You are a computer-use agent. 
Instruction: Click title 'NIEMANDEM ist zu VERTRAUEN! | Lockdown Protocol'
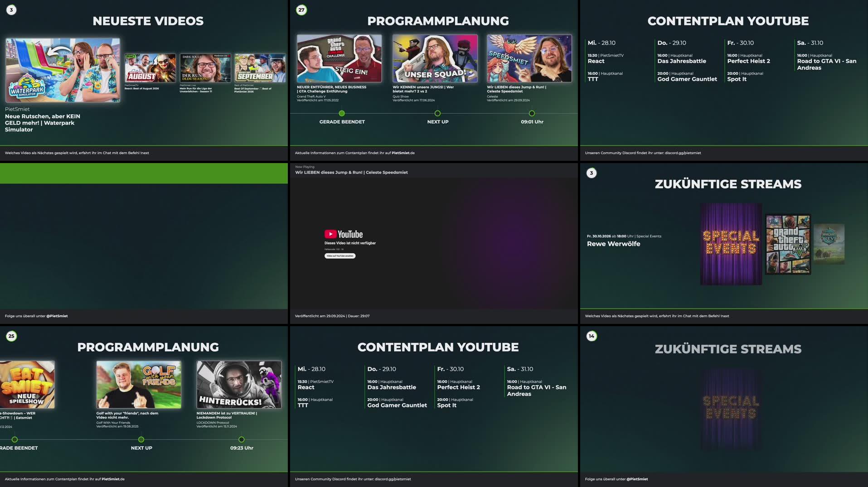[x=227, y=415]
